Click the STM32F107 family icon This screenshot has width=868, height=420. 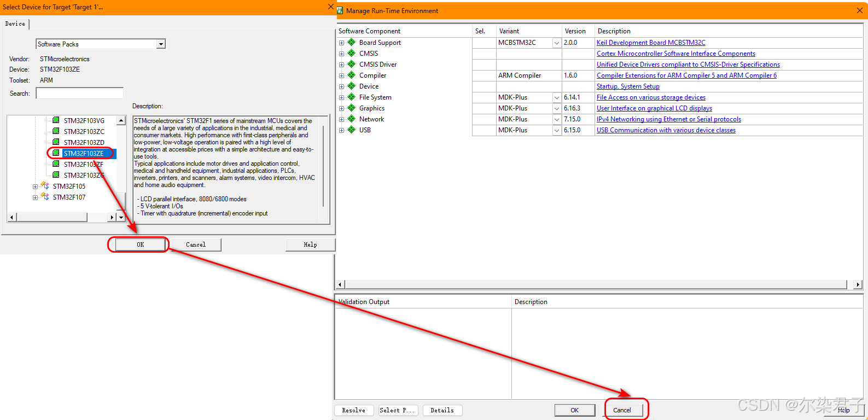(45, 197)
